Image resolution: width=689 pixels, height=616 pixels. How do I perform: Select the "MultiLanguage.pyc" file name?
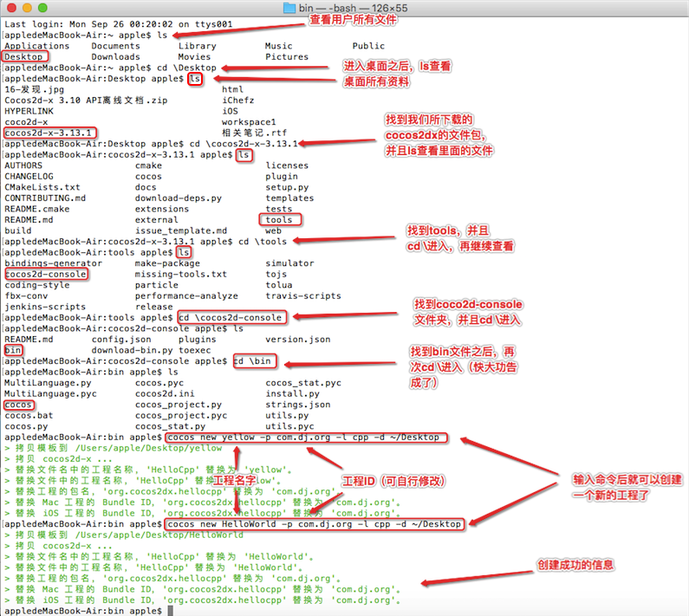[x=50, y=393]
